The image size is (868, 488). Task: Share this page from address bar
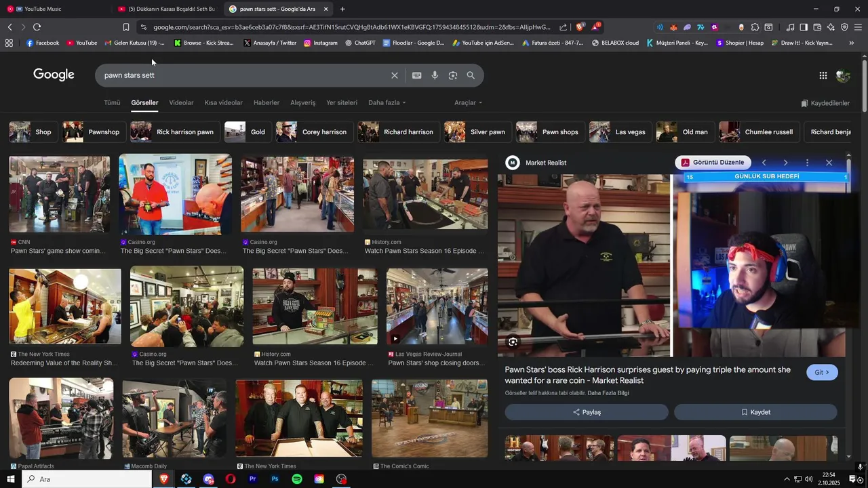tap(563, 27)
